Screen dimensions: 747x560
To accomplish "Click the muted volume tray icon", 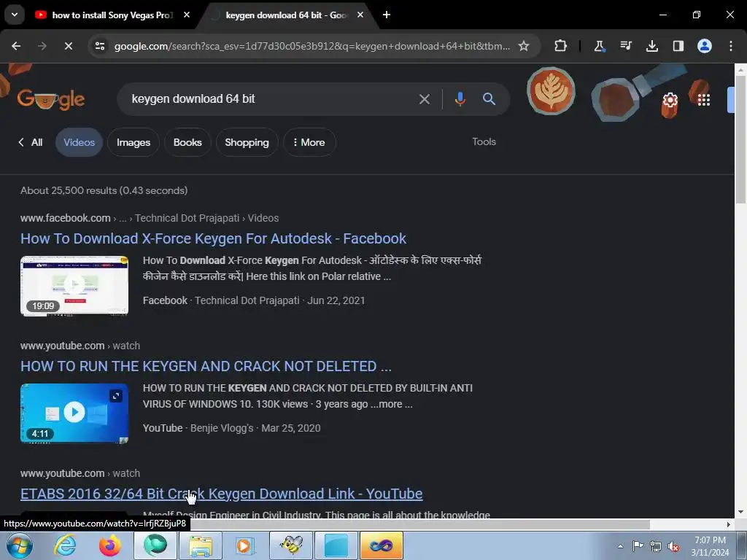I will [673, 546].
